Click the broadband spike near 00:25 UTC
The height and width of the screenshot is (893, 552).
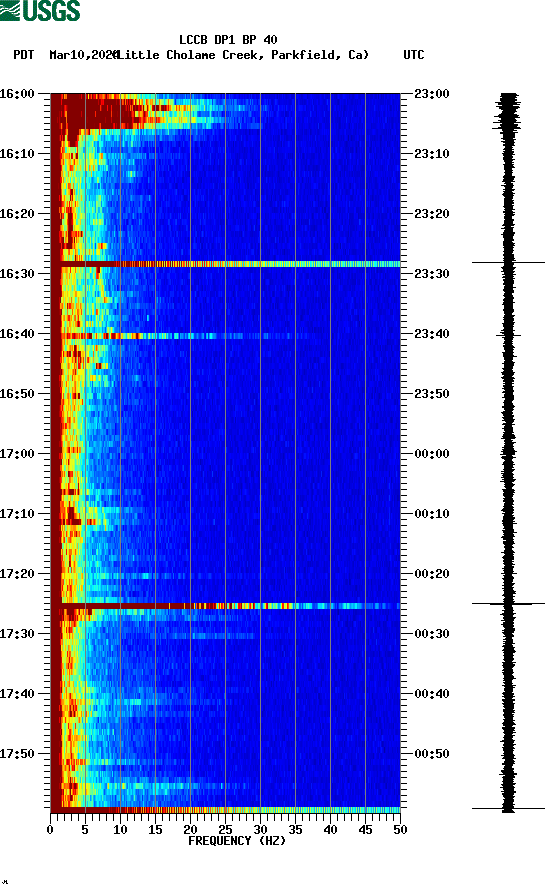226,606
